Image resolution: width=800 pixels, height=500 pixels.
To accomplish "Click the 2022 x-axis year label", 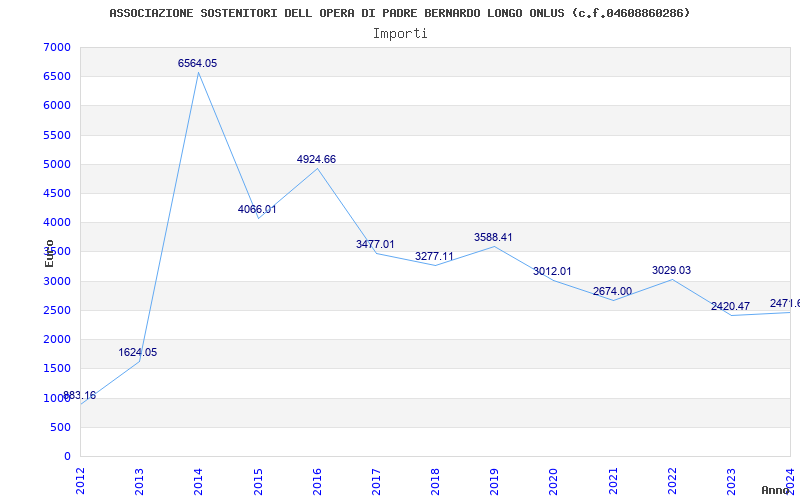I will click(672, 482).
